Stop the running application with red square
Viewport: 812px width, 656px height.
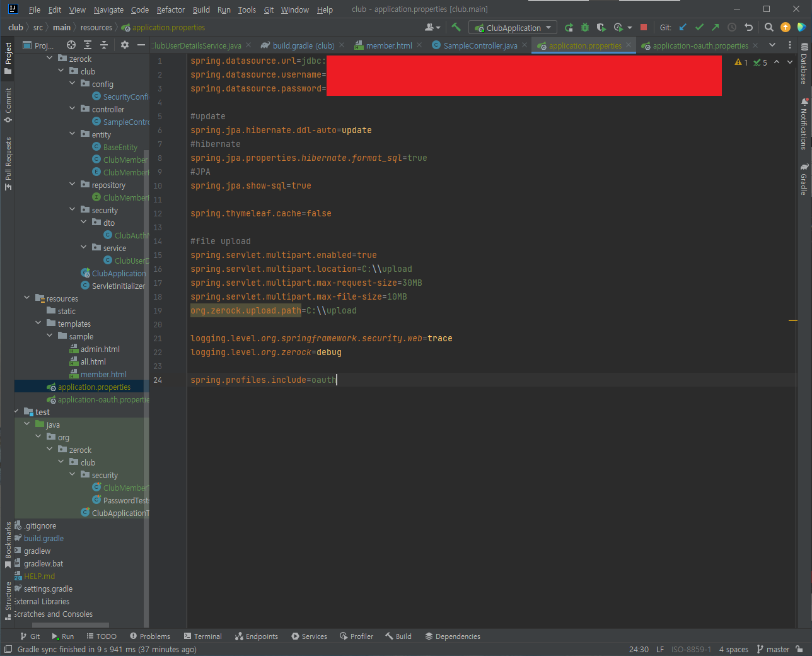pos(644,27)
